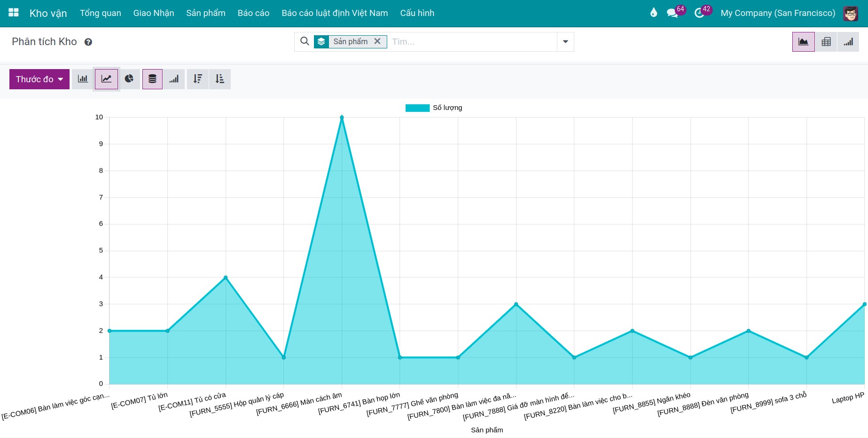Remove the Sản phẩm group-by filter
Image resolution: width=868 pixels, height=438 pixels.
tap(377, 41)
